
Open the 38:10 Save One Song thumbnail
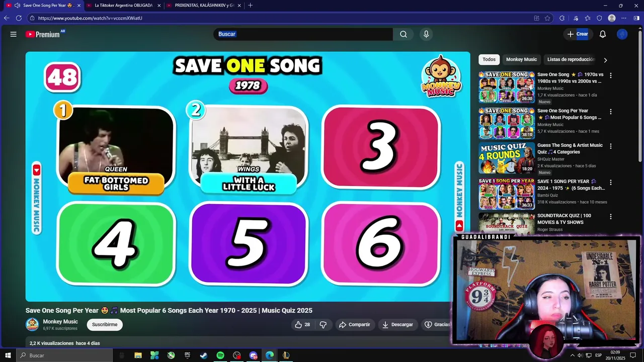(x=506, y=123)
